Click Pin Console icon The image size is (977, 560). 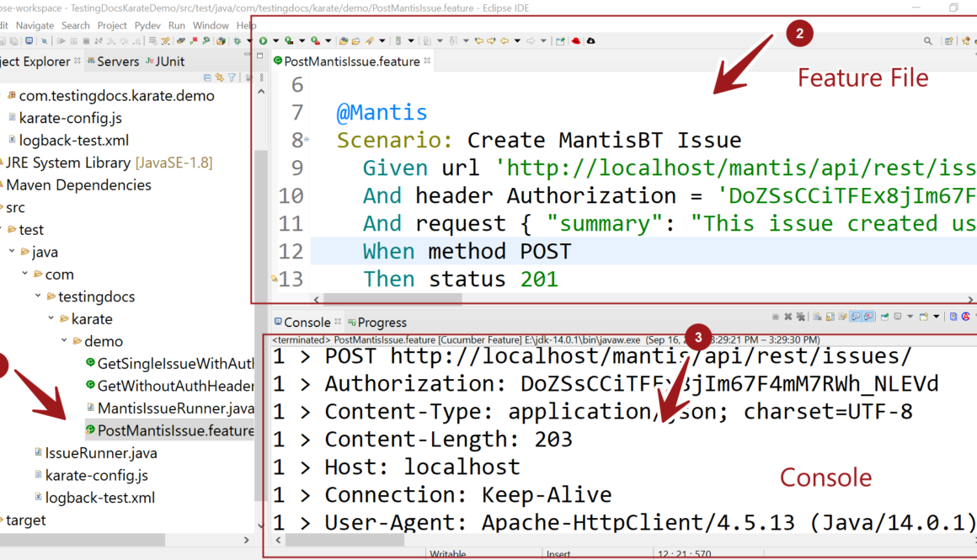(885, 317)
